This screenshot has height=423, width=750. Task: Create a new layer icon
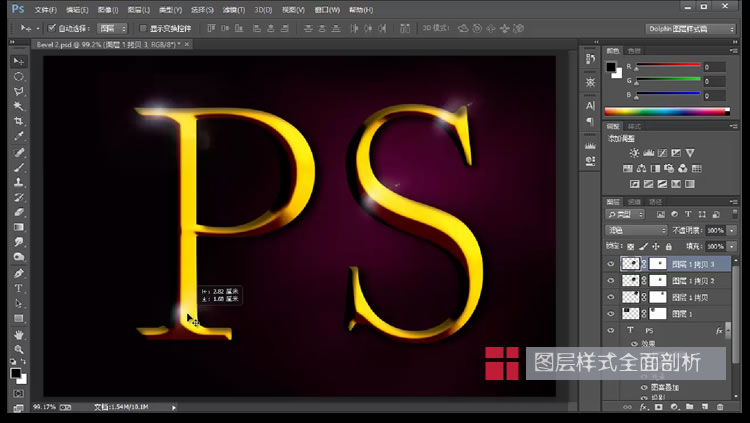[x=705, y=407]
